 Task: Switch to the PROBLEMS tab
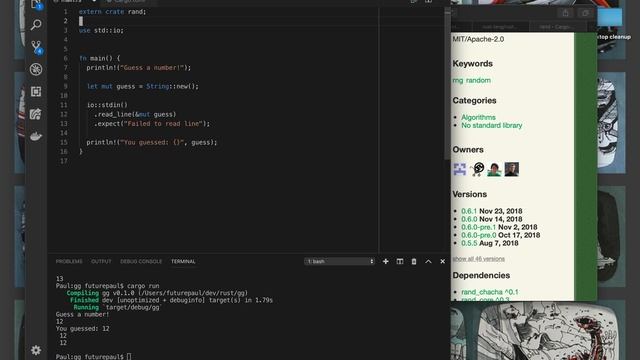69,261
